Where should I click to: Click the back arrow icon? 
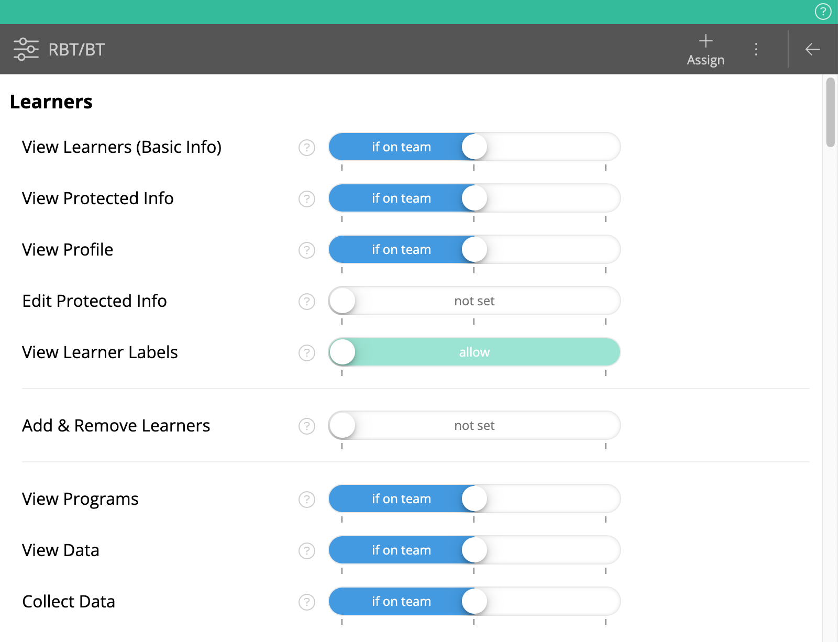click(812, 49)
